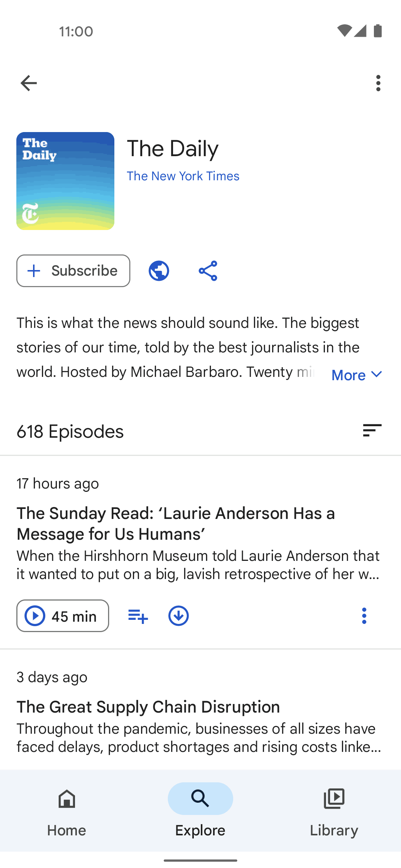The image size is (401, 868).
Task: Tap the gesture navigation handle
Action: (x=200, y=860)
